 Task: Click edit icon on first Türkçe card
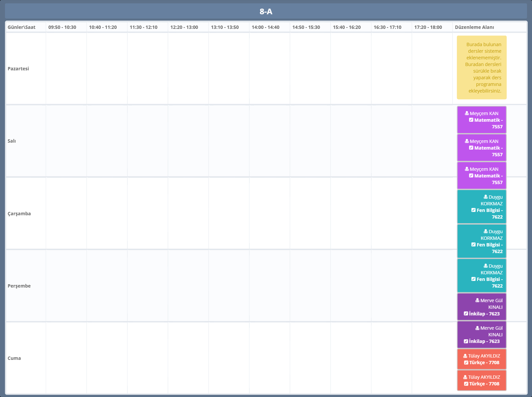(x=466, y=363)
